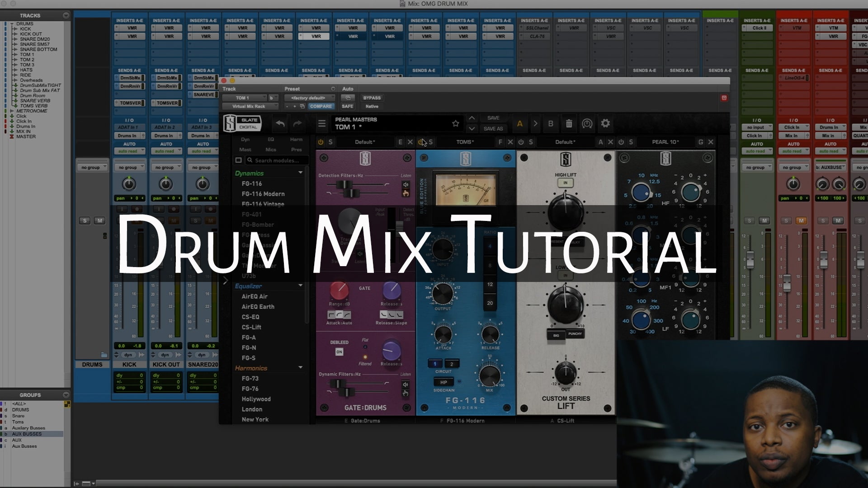Open Groups panel options circle icon
Viewport: 868px width, 488px height.
coord(66,394)
